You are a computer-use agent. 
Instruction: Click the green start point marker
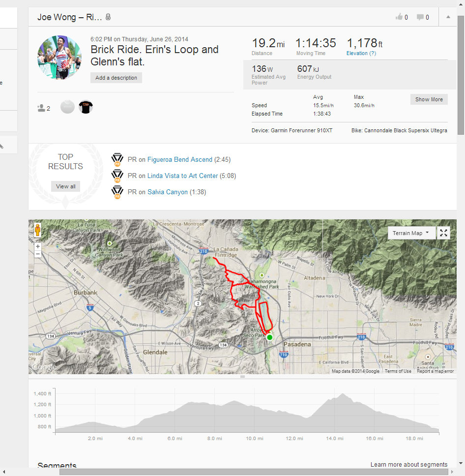coord(269,337)
